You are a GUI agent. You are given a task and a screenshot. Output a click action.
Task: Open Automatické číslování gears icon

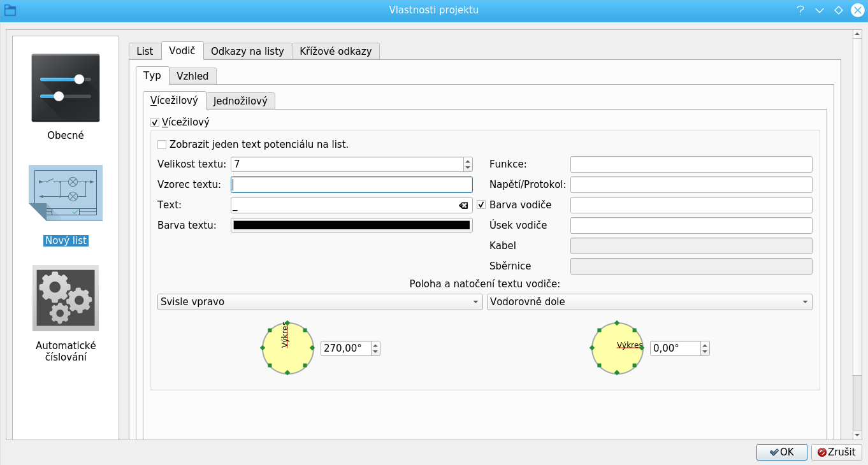(x=66, y=298)
